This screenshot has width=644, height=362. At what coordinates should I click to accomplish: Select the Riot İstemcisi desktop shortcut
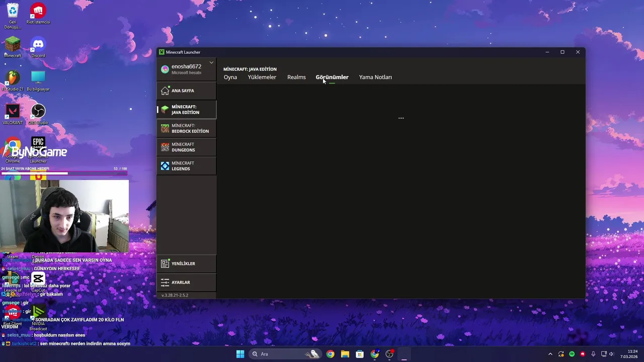click(x=38, y=14)
